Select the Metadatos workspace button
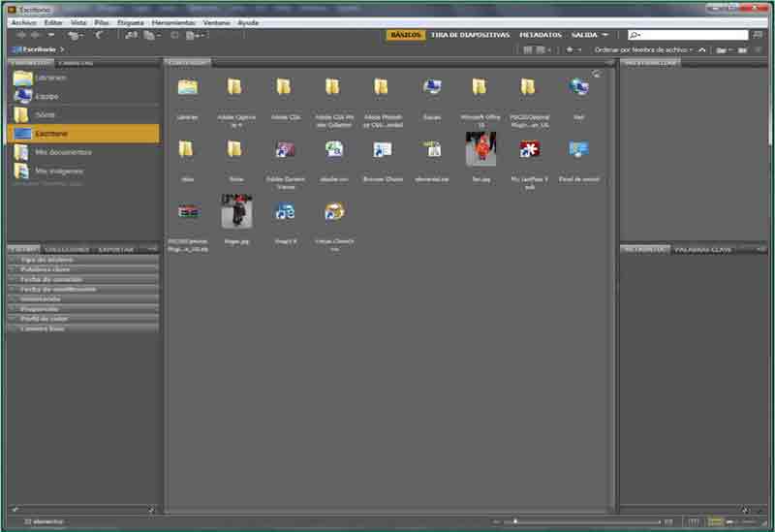 click(x=540, y=35)
